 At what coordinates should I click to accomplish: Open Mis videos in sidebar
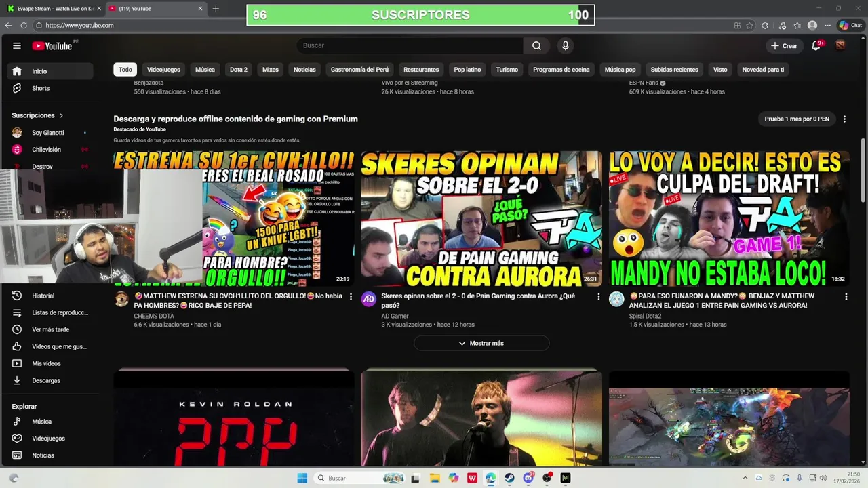(x=49, y=363)
